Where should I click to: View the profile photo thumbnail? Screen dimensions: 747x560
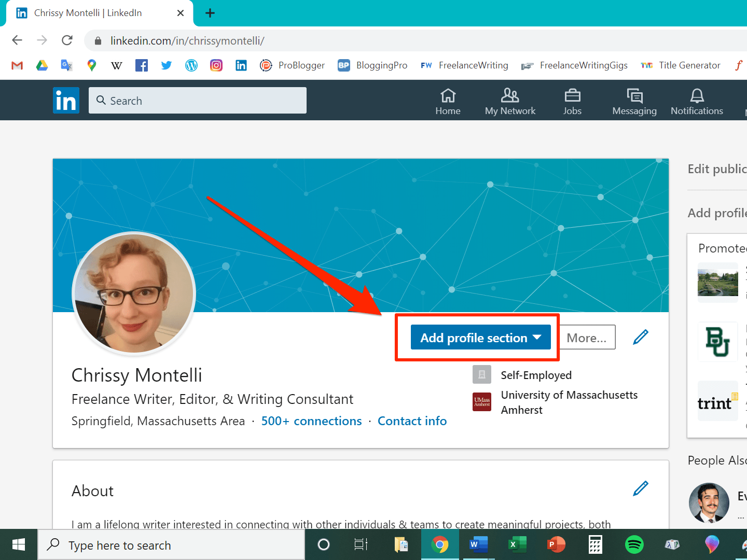134,293
